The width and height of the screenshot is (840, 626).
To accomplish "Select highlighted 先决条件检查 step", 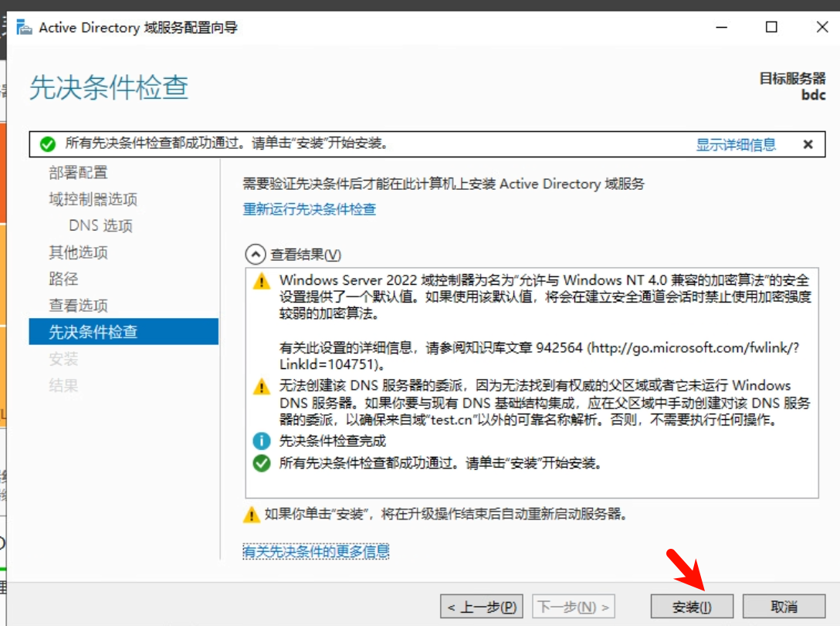I will 124,331.
